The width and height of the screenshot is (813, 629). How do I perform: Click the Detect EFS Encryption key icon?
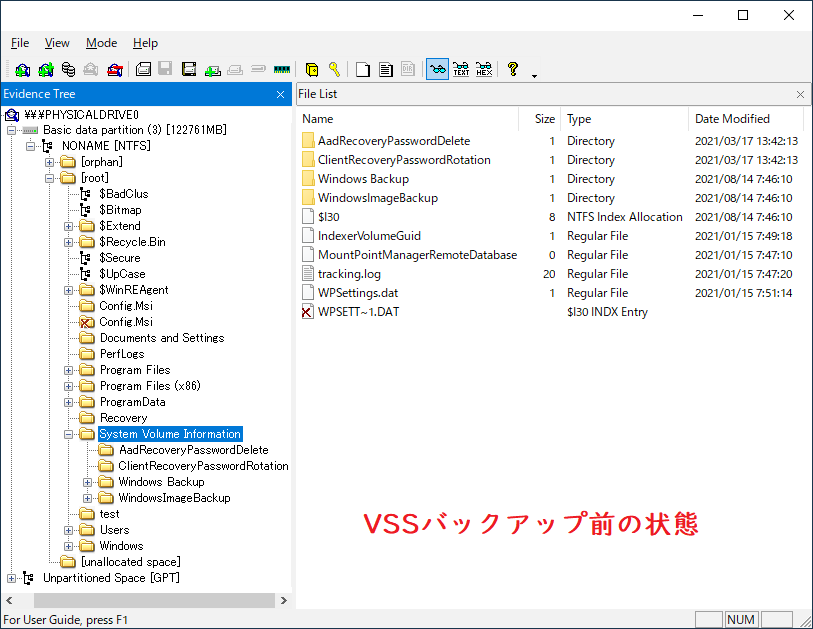[x=334, y=69]
